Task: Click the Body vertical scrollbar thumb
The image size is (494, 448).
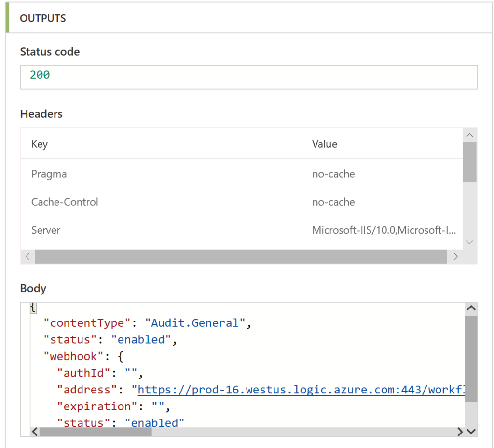Action: click(x=471, y=358)
